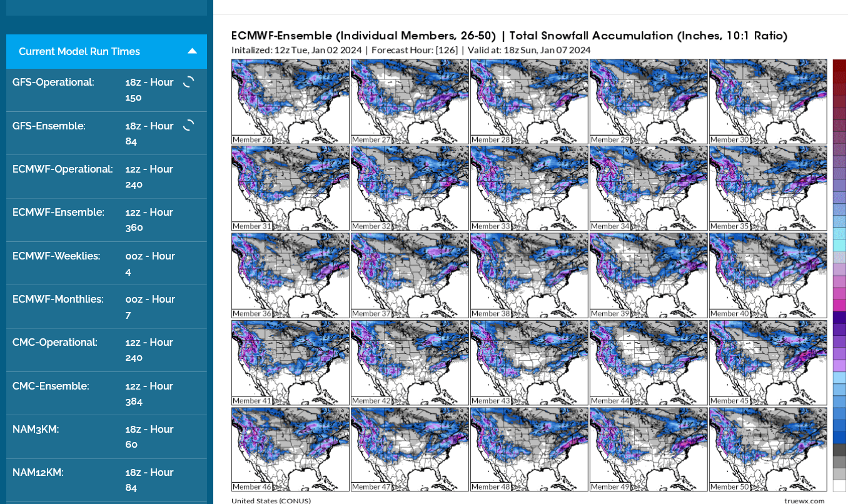848x504 pixels.
Task: Open the CMC-Ensemble run entry
Action: coord(106,393)
